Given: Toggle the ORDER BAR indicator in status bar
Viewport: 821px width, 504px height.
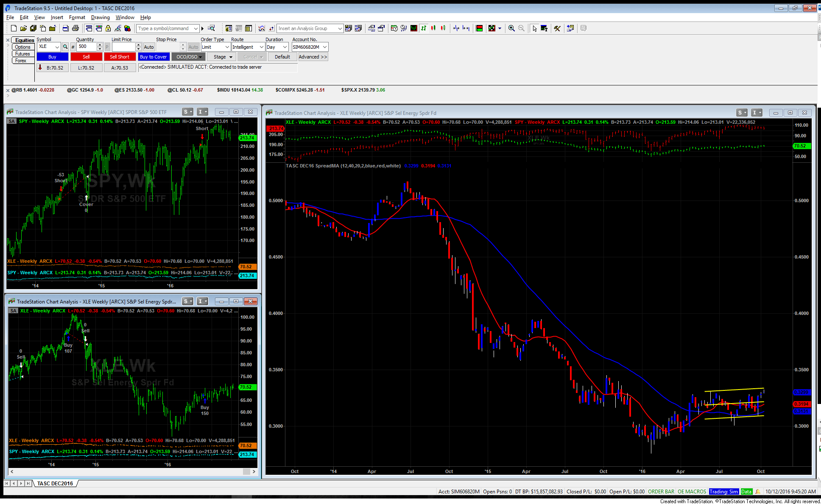Looking at the screenshot, I should [661, 492].
